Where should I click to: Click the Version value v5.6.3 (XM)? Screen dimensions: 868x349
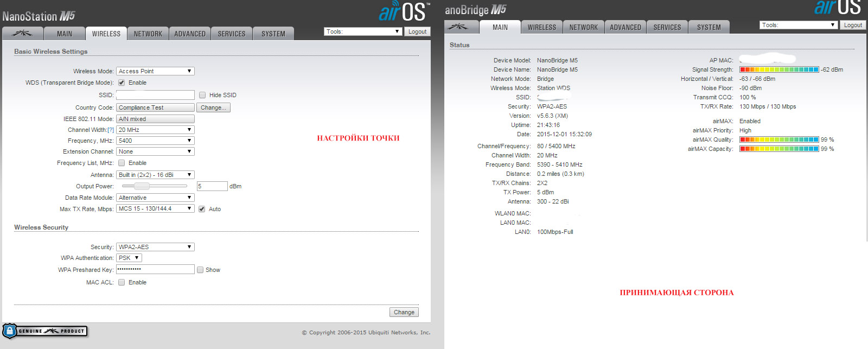(552, 116)
